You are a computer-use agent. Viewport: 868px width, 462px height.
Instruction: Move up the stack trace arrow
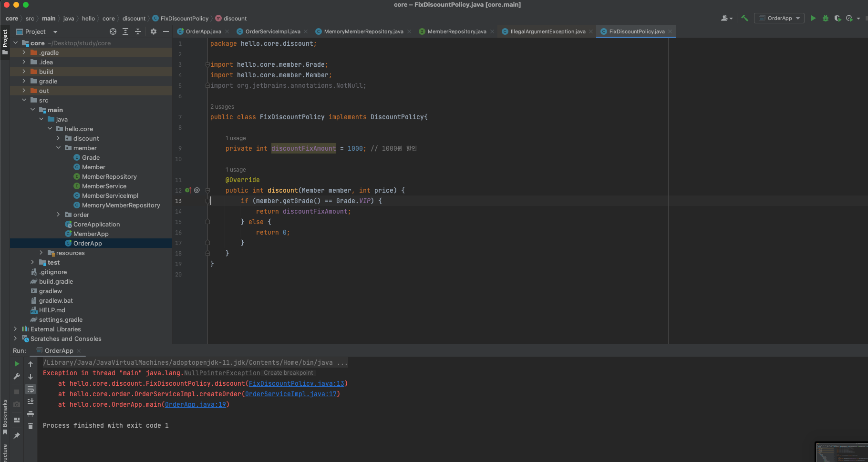(x=31, y=364)
